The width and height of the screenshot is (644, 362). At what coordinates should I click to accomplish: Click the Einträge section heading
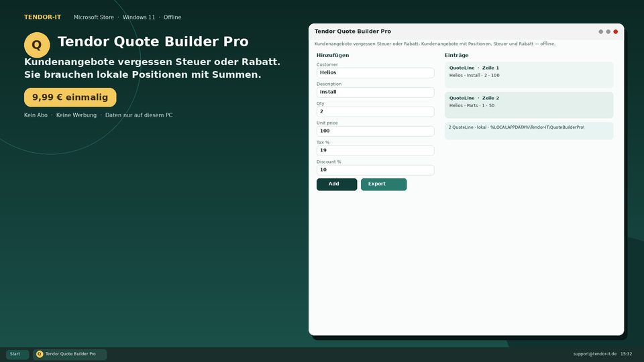456,55
